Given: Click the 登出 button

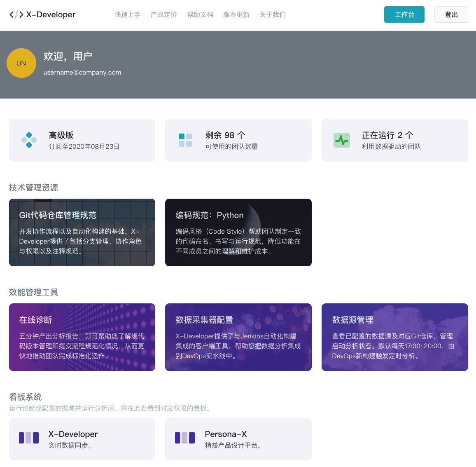Looking at the screenshot, I should click(x=451, y=14).
